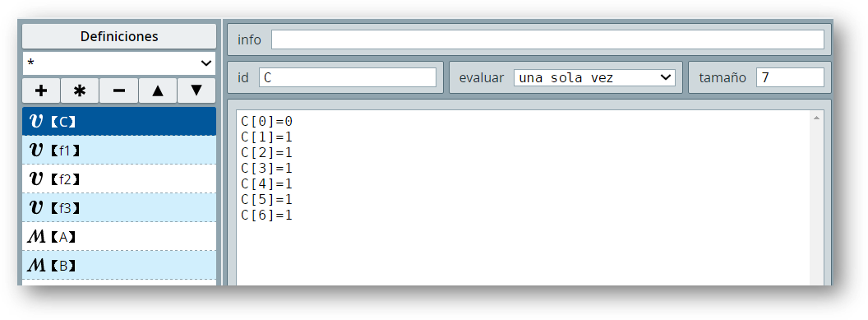Select vector C in the definitions list
Image resolution: width=868 pixels, height=320 pixels.
pyautogui.click(x=119, y=121)
